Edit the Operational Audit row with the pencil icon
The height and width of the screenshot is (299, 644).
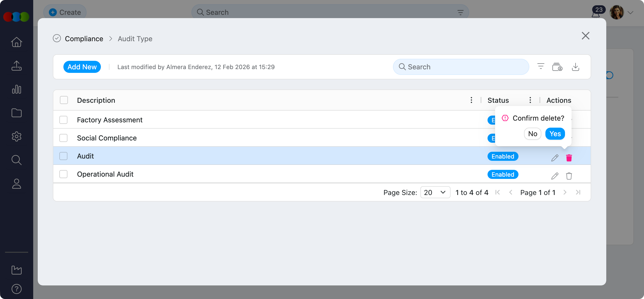click(555, 176)
